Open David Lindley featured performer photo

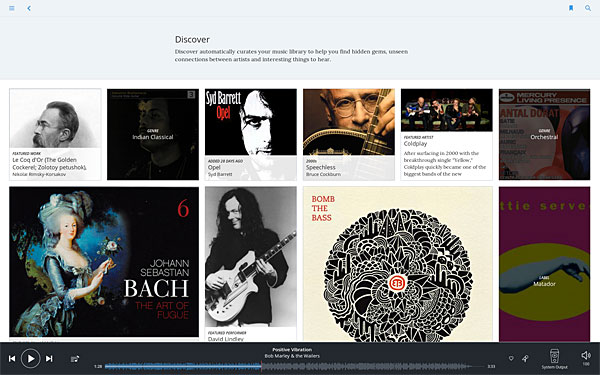(251, 256)
